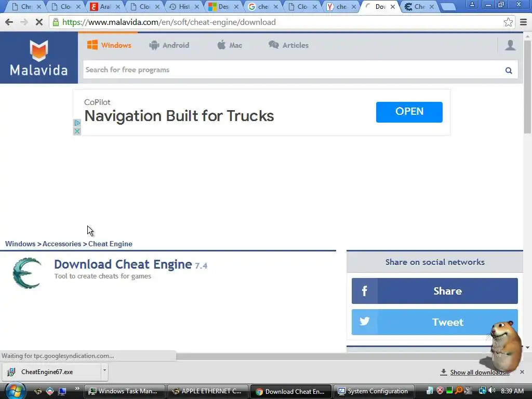Select the Windows category tab
The height and width of the screenshot is (399, 532).
point(109,45)
